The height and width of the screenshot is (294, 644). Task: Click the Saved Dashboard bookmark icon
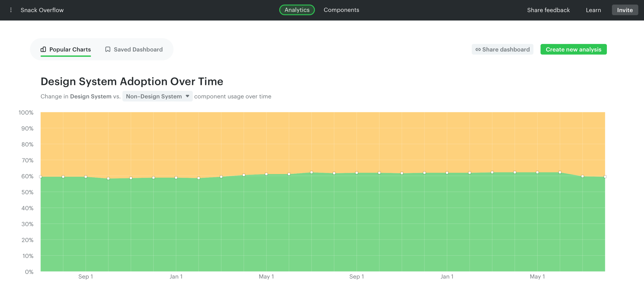(108, 49)
